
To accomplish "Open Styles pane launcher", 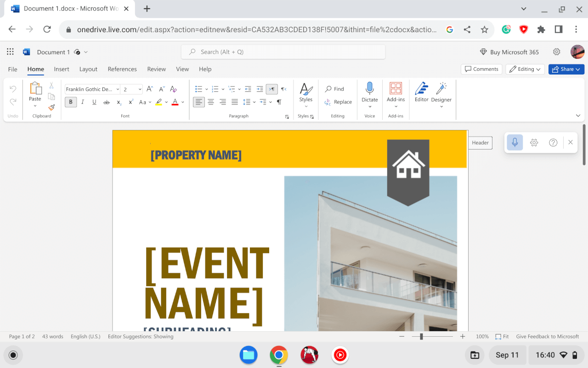I will [312, 117].
